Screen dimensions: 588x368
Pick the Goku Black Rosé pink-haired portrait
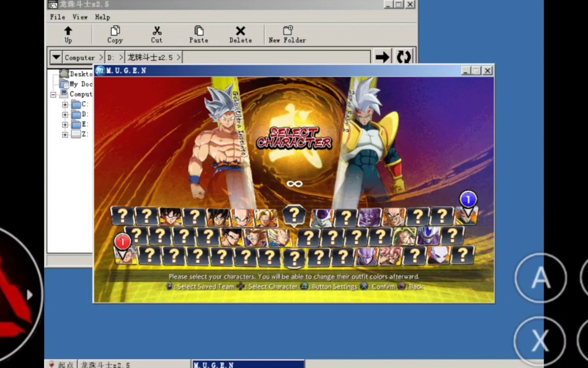[391, 256]
